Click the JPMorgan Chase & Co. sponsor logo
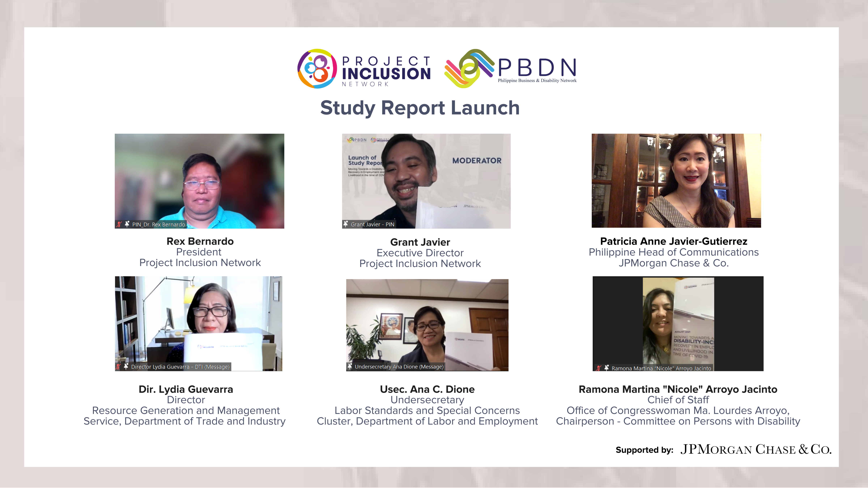Image resolution: width=868 pixels, height=488 pixels. pos(756,449)
